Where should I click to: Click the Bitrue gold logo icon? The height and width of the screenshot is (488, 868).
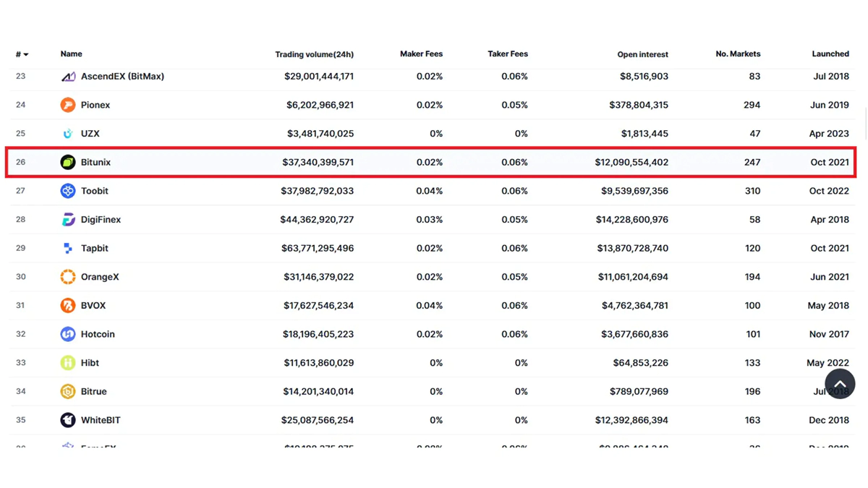pos(67,392)
